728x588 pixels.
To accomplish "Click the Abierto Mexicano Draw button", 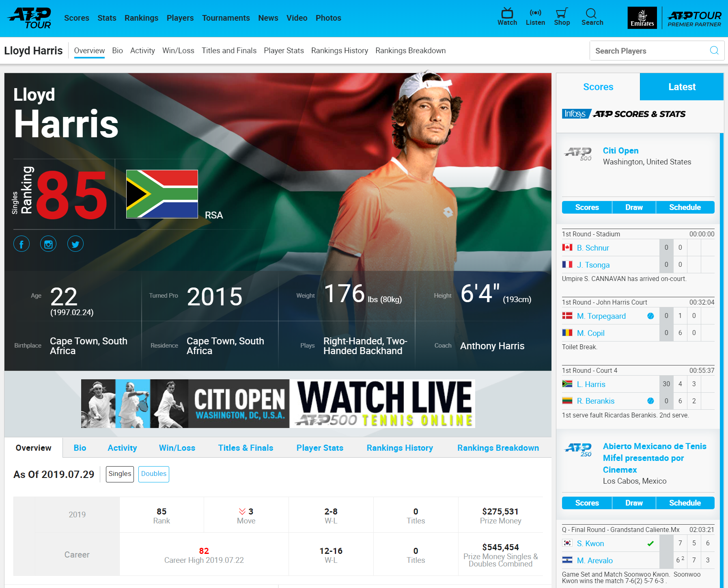I will pos(634,503).
